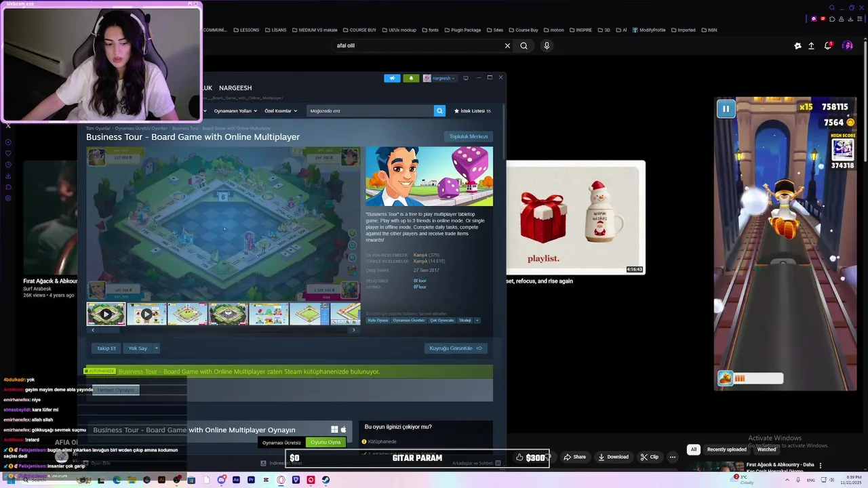Viewport: 868px width, 488px height.
Task: Focus the 'Mağazada ara' store search field
Action: tap(370, 110)
